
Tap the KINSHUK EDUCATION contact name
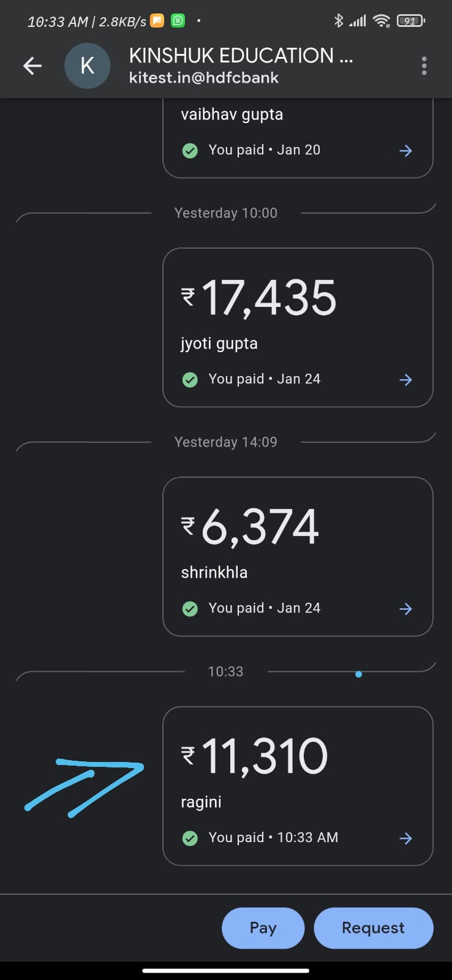pos(241,56)
